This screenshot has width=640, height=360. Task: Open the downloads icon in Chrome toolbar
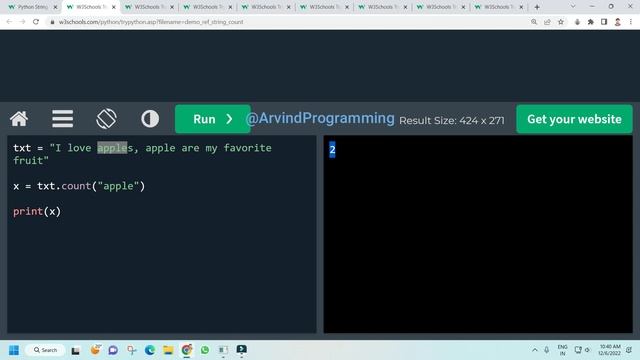pos(577,22)
